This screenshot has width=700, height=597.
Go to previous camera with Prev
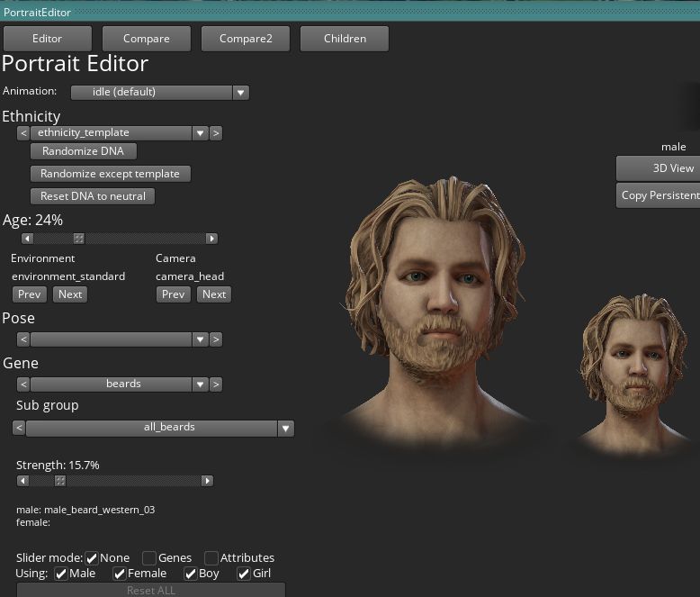[x=174, y=294]
